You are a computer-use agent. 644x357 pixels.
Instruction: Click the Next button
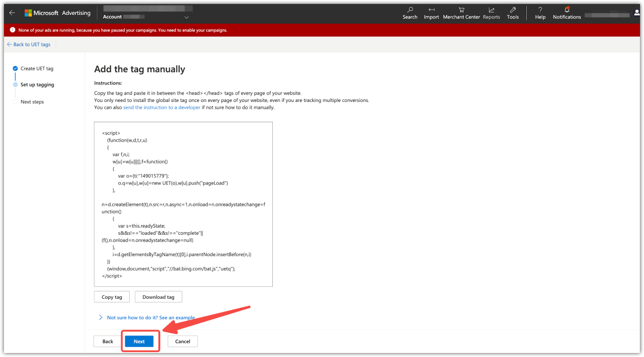click(x=139, y=342)
